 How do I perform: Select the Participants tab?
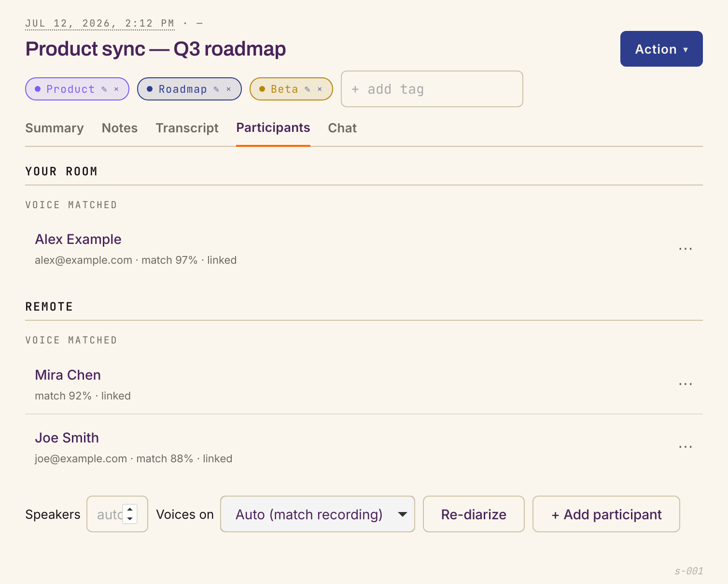coord(273,128)
